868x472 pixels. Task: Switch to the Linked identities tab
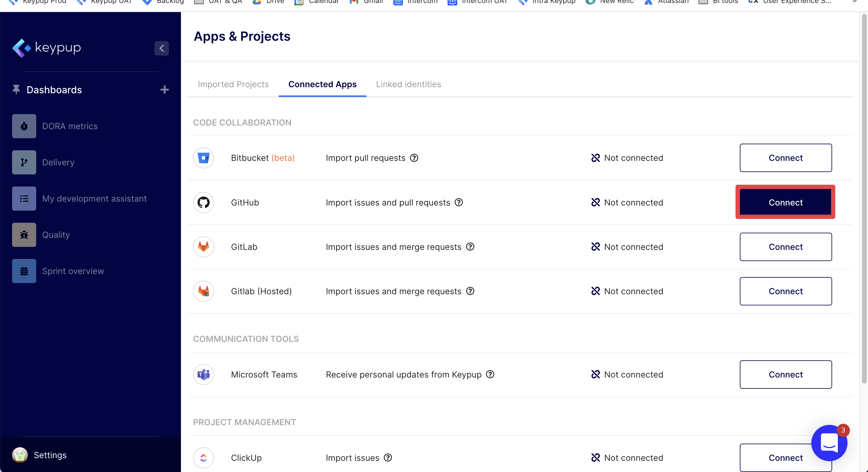coord(408,84)
